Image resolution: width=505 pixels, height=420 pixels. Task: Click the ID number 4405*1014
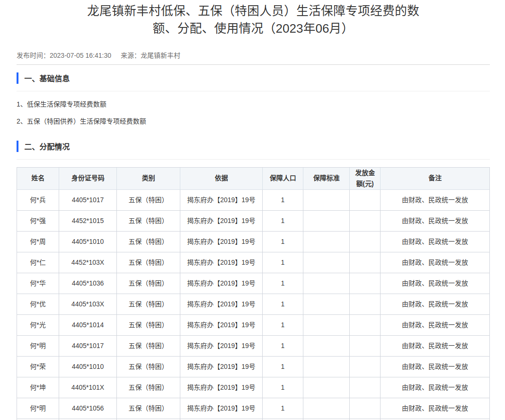(x=88, y=325)
